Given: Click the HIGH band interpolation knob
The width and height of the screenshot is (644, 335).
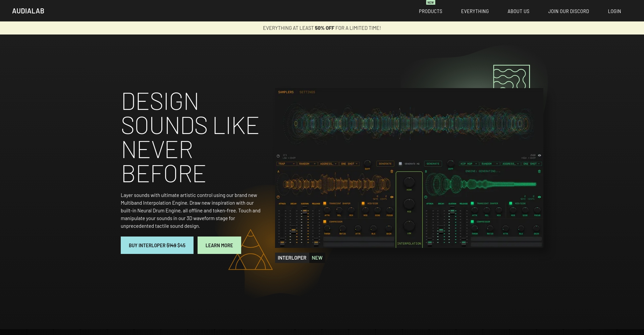Looking at the screenshot, I should 409,182.
